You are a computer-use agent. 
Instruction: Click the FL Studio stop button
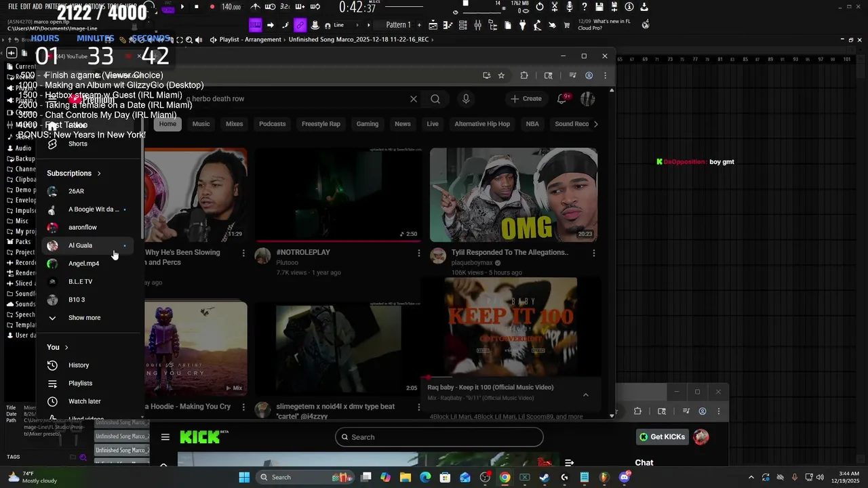[197, 7]
